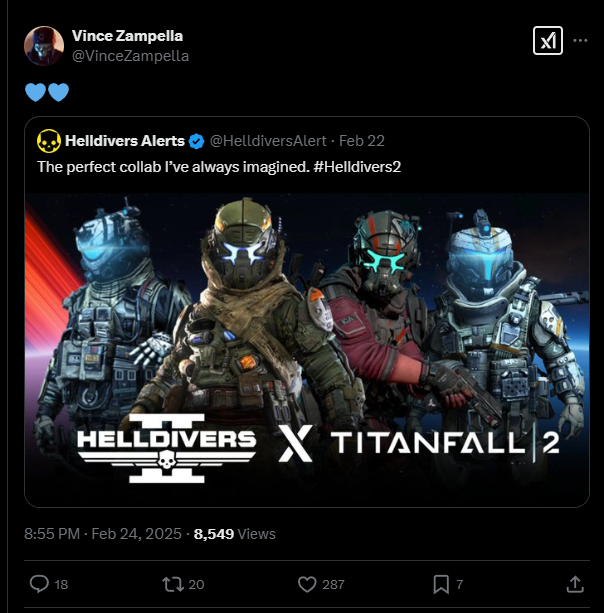The width and height of the screenshot is (604, 613).
Task: Click the Helldivers Alerts account name
Action: [x=125, y=140]
